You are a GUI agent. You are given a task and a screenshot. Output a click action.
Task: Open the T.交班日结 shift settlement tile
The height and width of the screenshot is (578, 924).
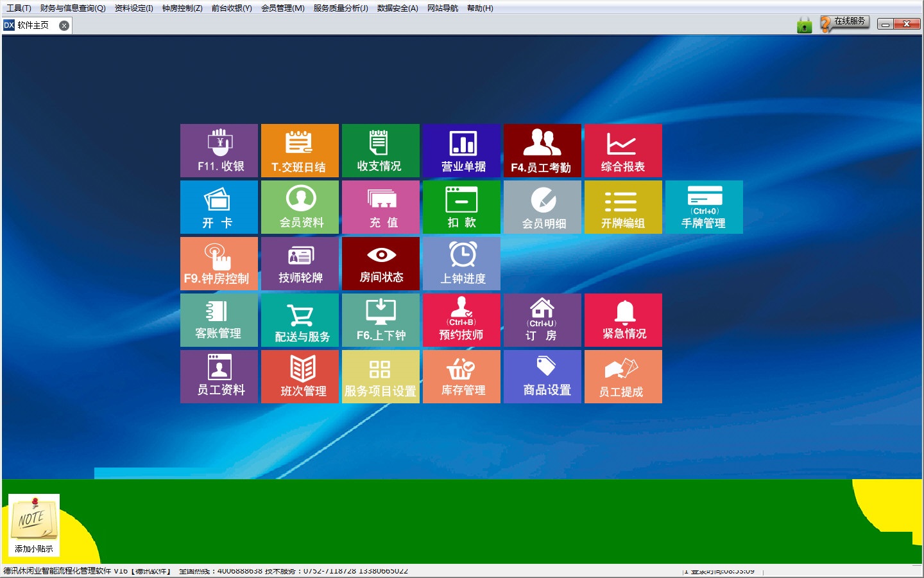pyautogui.click(x=300, y=150)
